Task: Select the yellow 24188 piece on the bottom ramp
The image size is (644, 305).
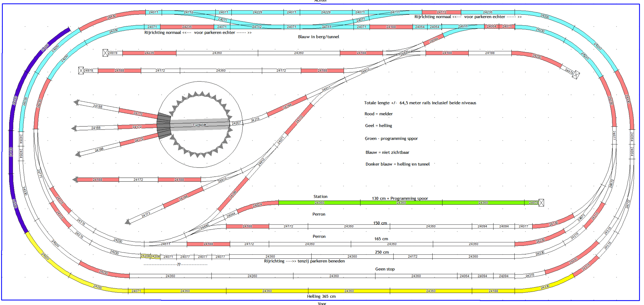Action: click(493, 291)
